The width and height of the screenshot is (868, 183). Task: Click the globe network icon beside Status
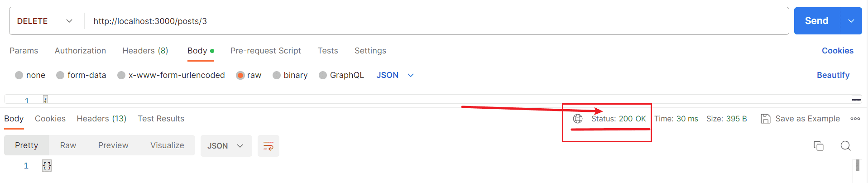click(x=578, y=119)
